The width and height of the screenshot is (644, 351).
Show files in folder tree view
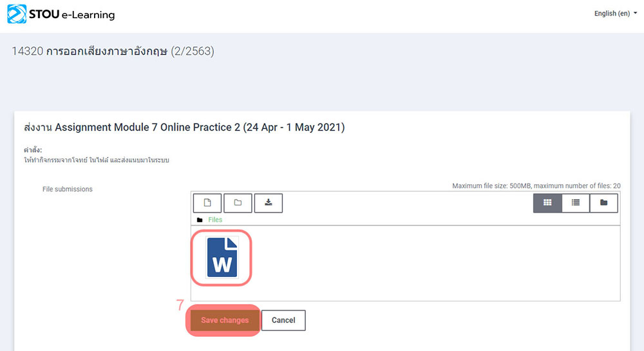pos(603,203)
